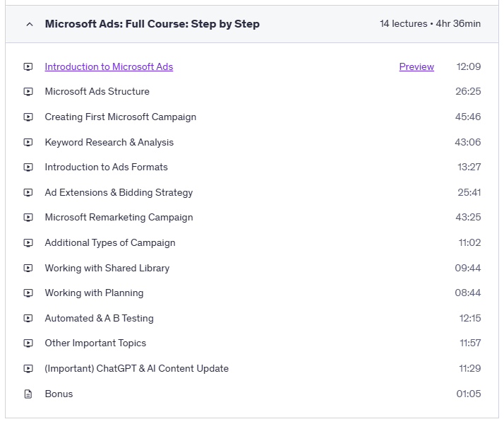This screenshot has height=424, width=504.
Task: Click video icon beside Working with Shared Library
Action: (x=28, y=269)
